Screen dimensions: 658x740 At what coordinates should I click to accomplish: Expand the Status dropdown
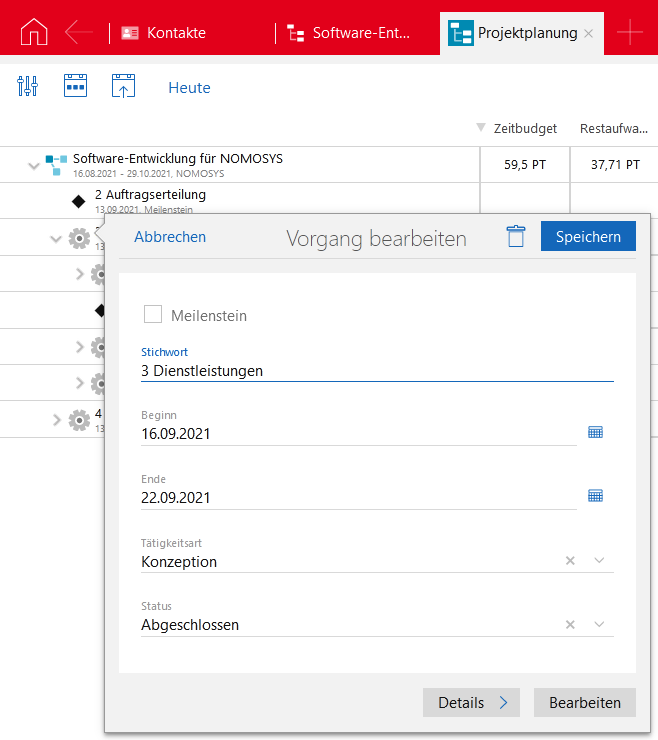(x=600, y=625)
